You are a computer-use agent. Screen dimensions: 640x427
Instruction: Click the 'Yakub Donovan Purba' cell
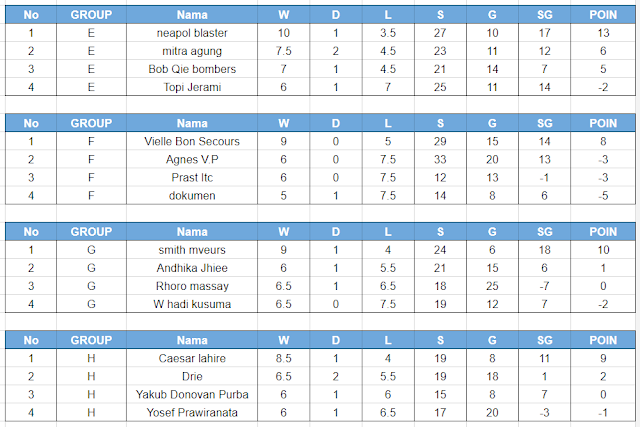pos(192,394)
